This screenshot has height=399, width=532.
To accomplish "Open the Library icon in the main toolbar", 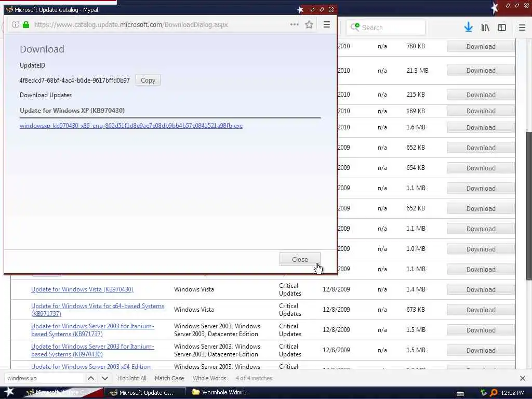I will [485, 28].
